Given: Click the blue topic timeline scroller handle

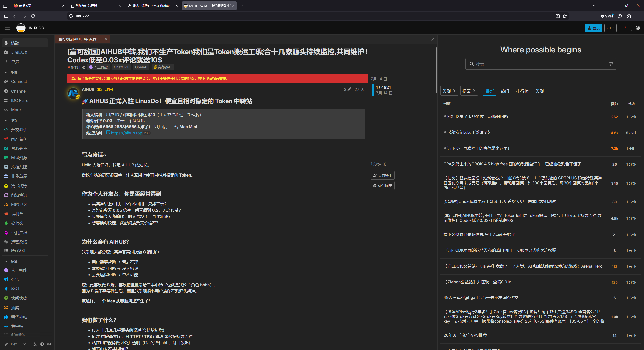Looking at the screenshot, I should point(373,90).
